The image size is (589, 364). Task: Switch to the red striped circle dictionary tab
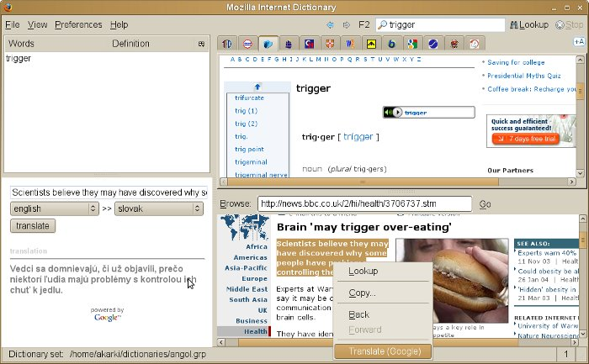[247, 44]
